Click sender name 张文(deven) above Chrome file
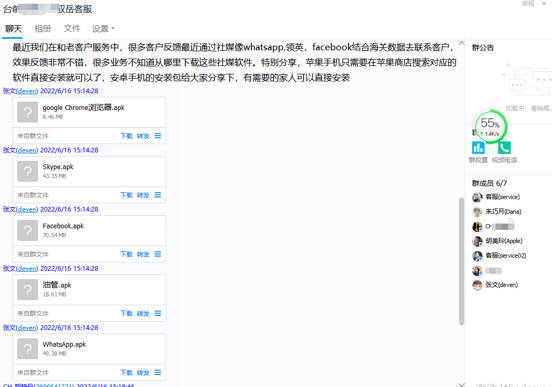The height and width of the screenshot is (387, 552). (x=20, y=91)
